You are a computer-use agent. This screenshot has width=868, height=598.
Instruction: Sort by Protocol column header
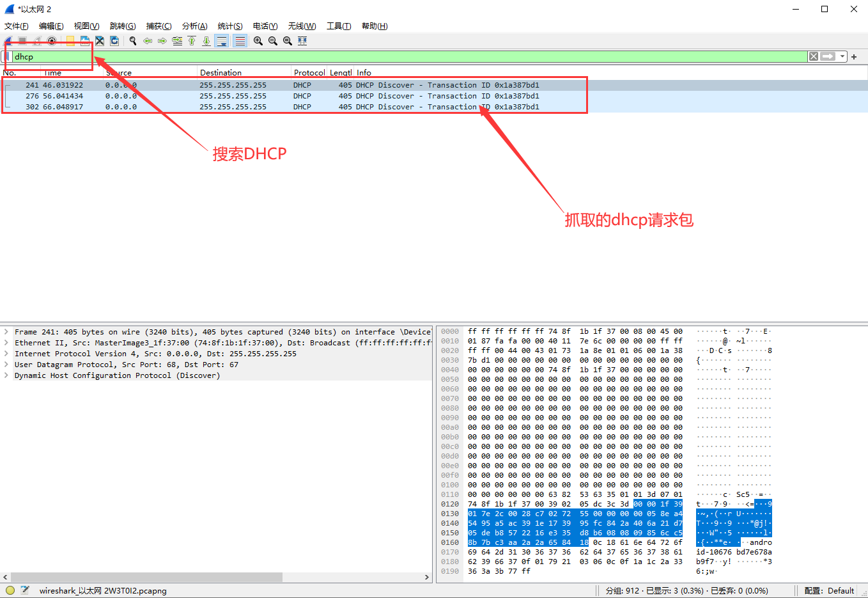[309, 73]
